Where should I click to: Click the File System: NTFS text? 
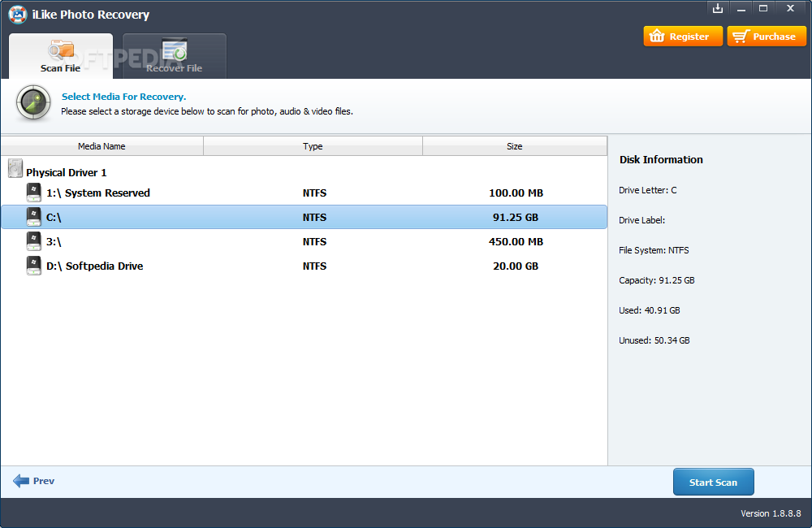click(654, 250)
